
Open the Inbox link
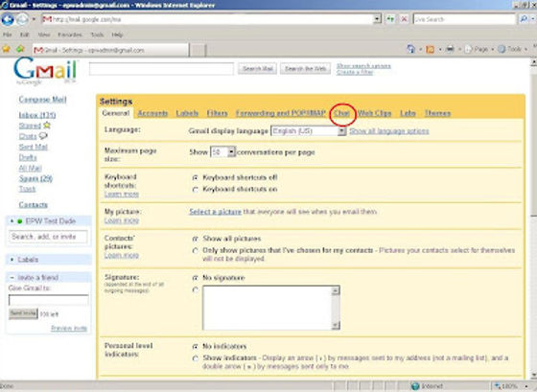pyautogui.click(x=37, y=115)
